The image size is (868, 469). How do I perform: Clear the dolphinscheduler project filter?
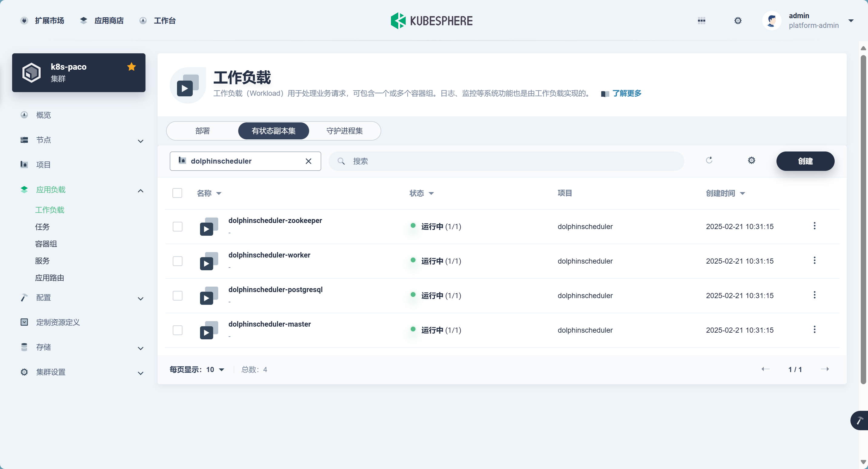(308, 161)
